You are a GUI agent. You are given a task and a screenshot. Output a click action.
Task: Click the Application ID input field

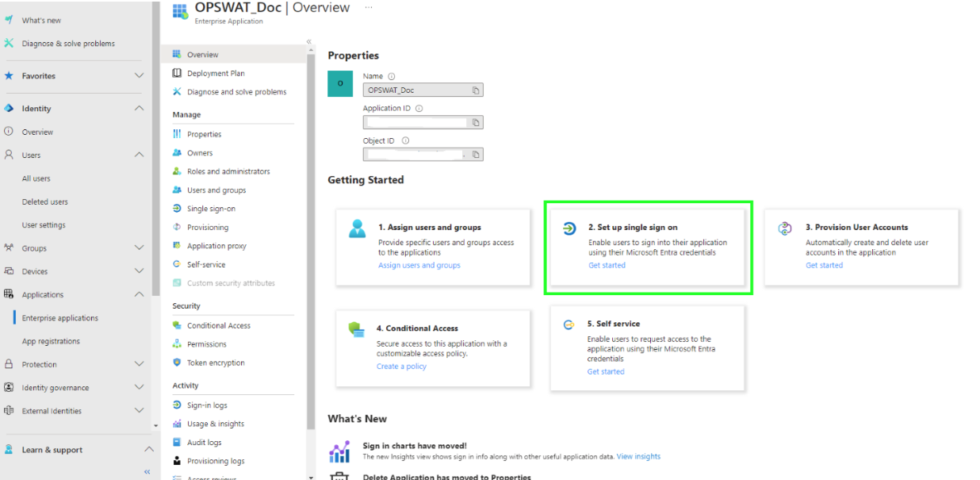point(423,122)
